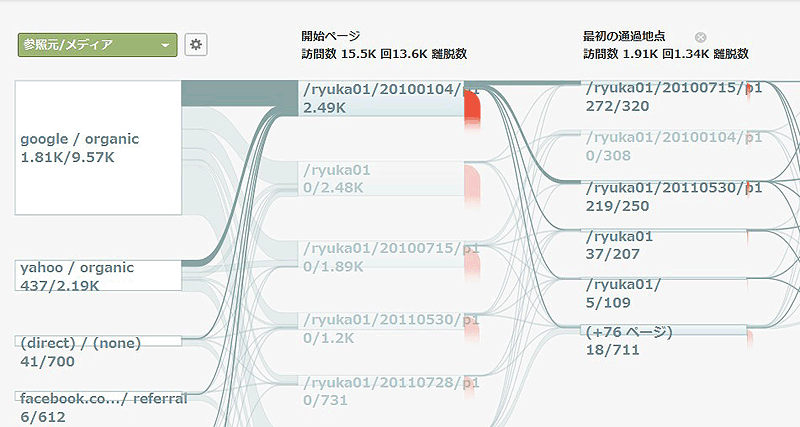Click start page /ryuka01/20110530/ with 0/1.2K

[x=382, y=327]
